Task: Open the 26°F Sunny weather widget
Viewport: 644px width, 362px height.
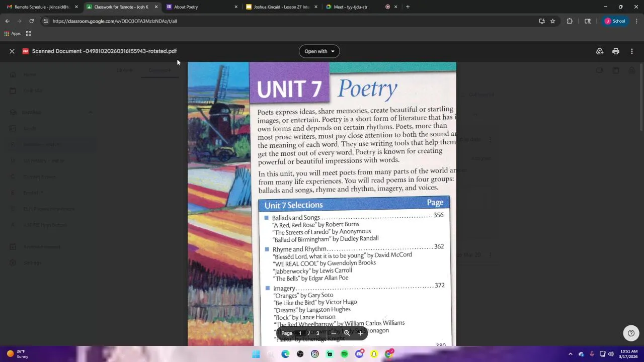Action: 17,354
